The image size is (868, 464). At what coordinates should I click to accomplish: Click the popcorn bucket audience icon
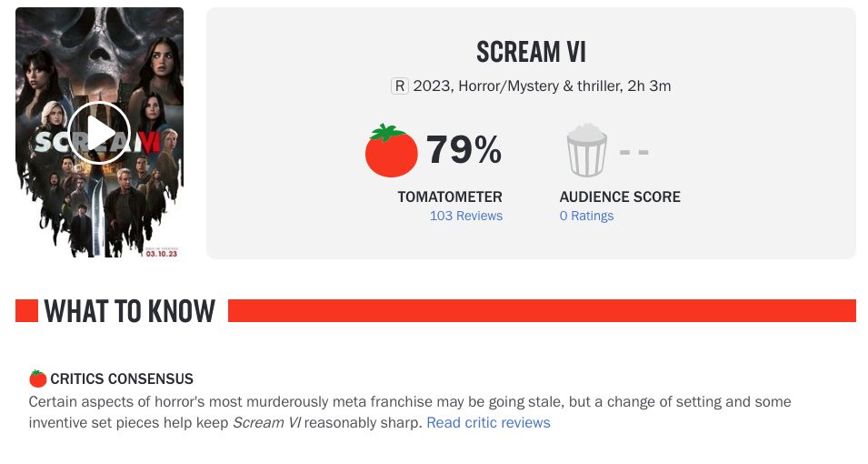point(587,151)
